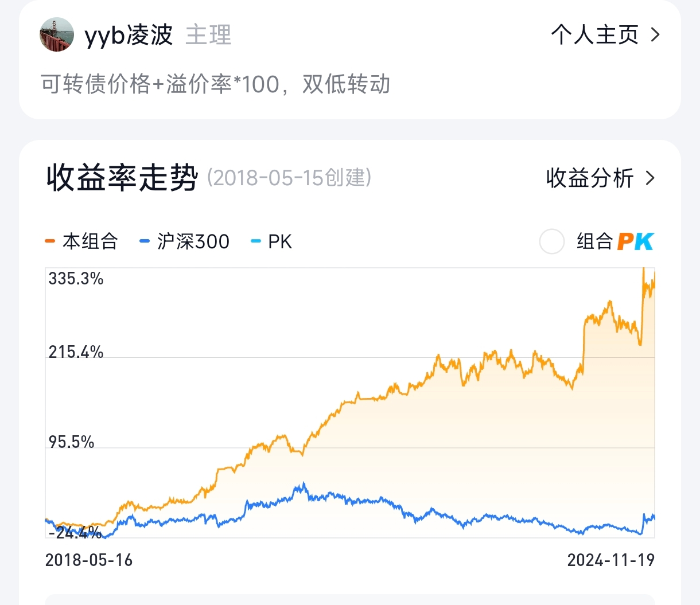Open the 个人主页 link
The width and height of the screenshot is (700, 605).
[x=594, y=35]
